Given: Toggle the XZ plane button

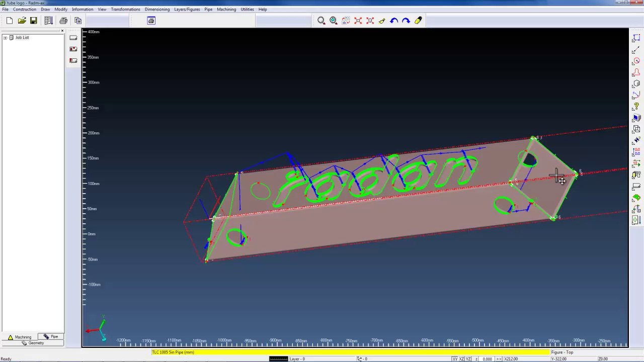Looking at the screenshot, I should tap(462, 359).
